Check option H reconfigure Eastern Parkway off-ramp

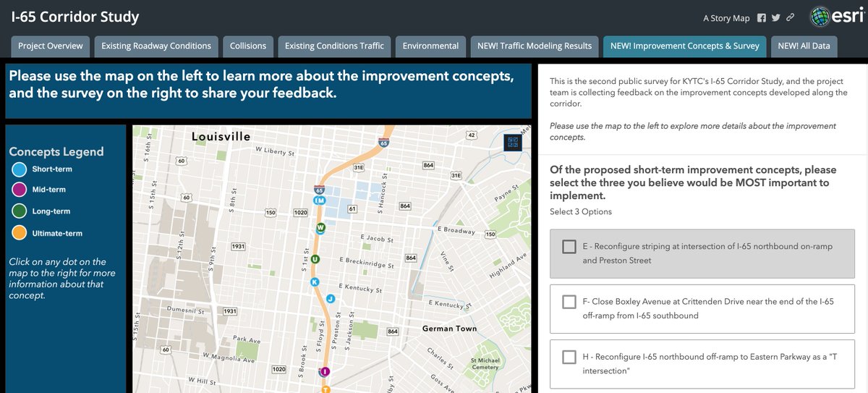pos(569,357)
